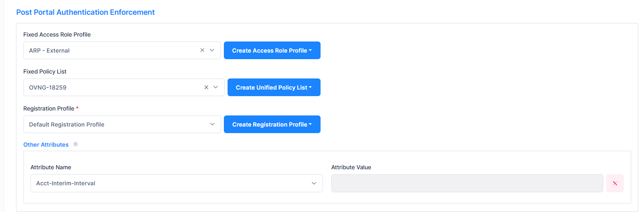Image resolution: width=644 pixels, height=212 pixels.
Task: Click the Other Attributes section title
Action: coord(46,145)
